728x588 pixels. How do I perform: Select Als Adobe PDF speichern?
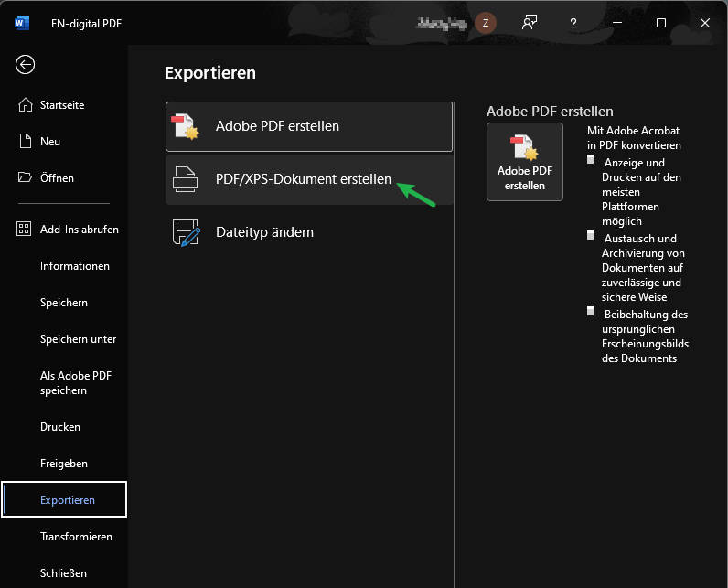tap(64, 383)
